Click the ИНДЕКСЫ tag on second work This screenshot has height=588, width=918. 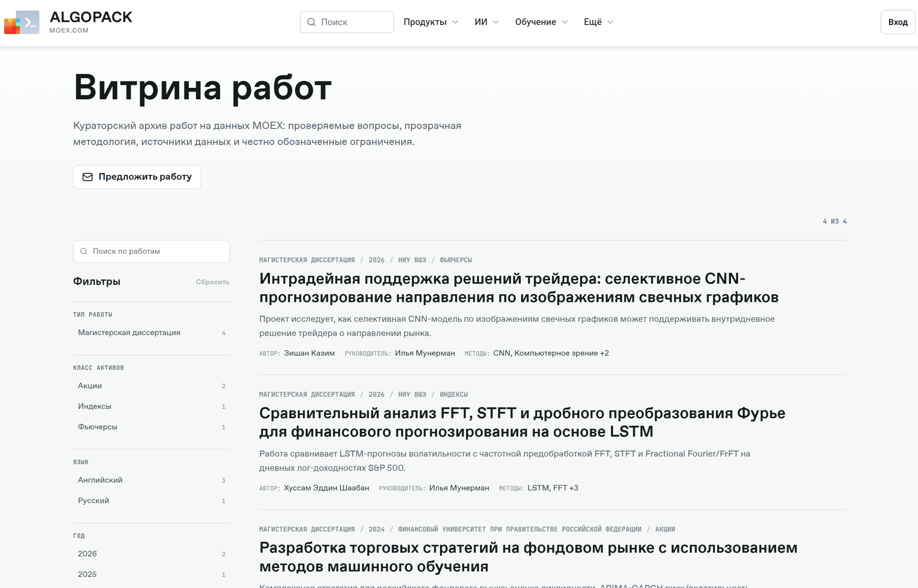(x=454, y=394)
